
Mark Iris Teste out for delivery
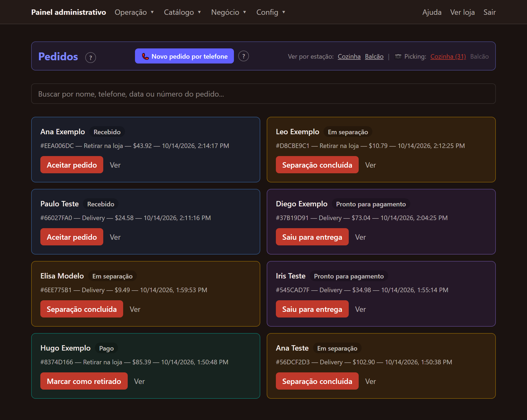tap(312, 309)
